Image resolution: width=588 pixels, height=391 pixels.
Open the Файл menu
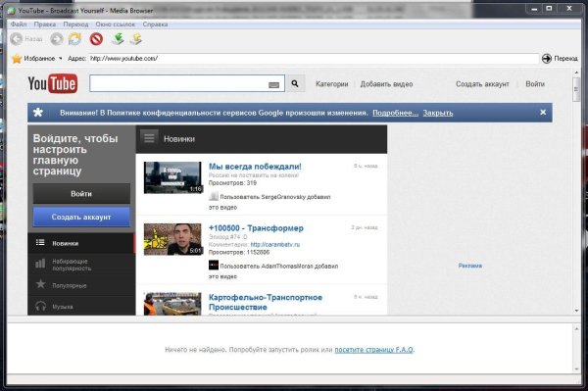[19, 24]
